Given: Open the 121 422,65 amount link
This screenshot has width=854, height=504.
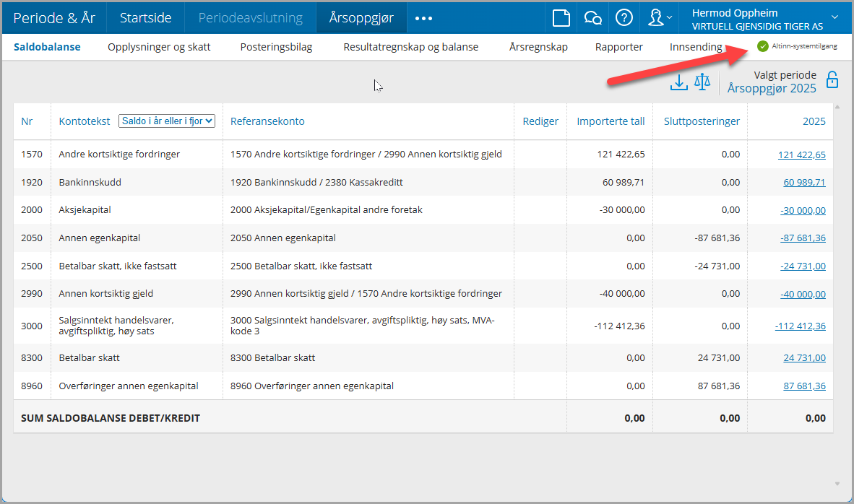Looking at the screenshot, I should [802, 155].
